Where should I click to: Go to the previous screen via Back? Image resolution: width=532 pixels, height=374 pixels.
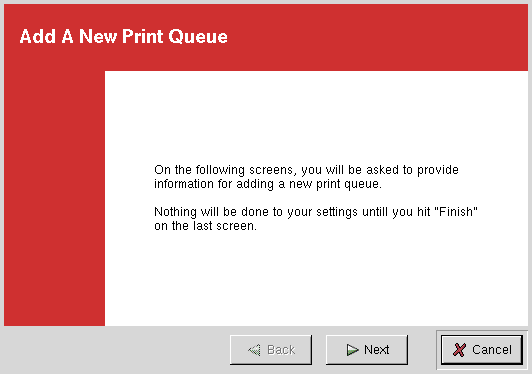(x=271, y=350)
